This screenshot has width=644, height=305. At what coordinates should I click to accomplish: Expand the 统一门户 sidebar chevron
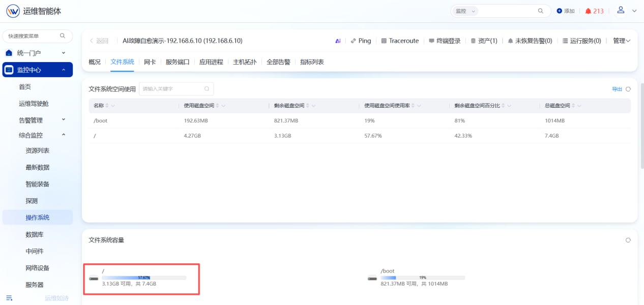pyautogui.click(x=64, y=53)
